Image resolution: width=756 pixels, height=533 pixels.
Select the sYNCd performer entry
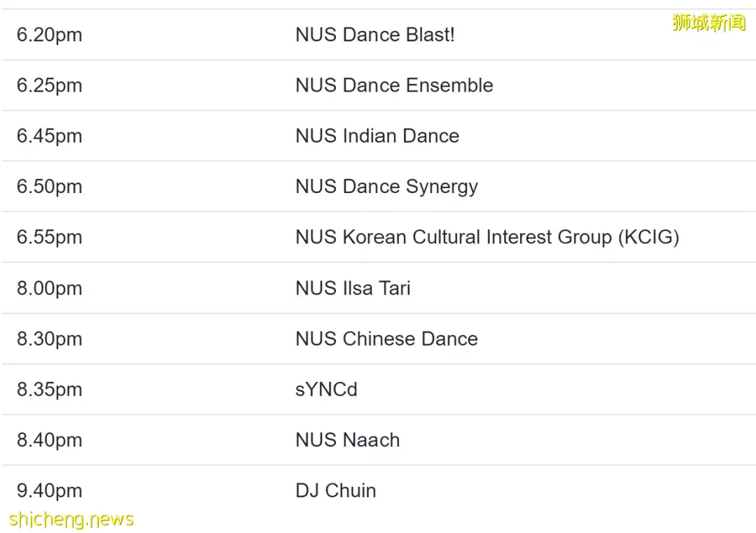coord(326,390)
